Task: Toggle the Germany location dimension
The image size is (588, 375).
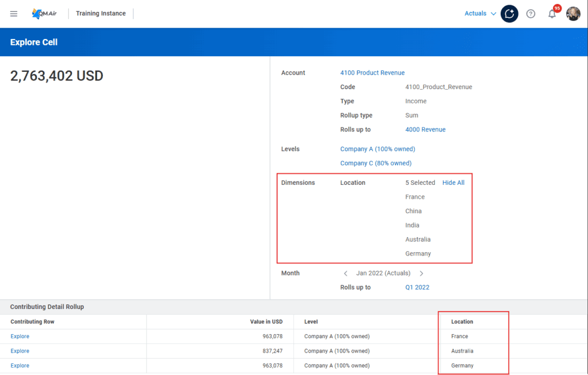Action: [x=418, y=253]
